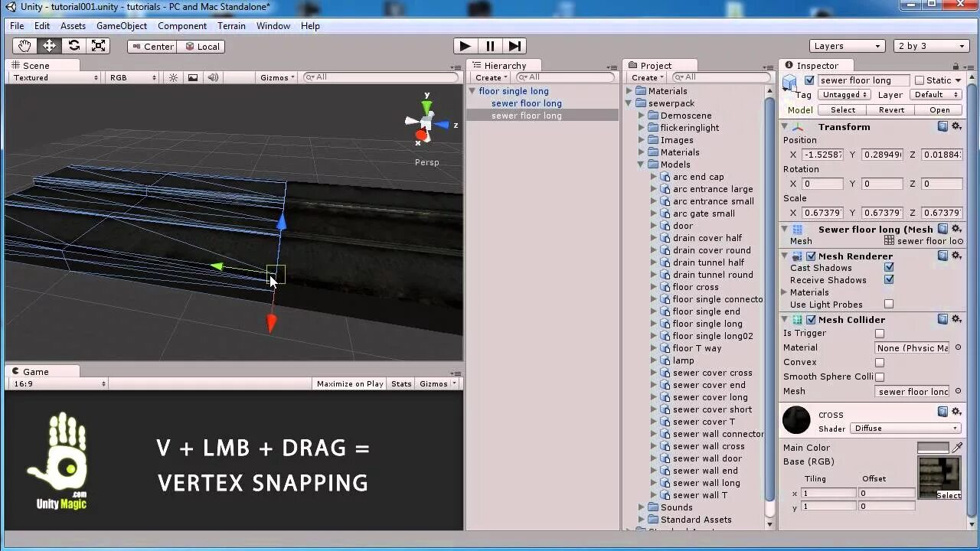Enable Is Trigger checkbox
980x551 pixels.
[880, 334]
